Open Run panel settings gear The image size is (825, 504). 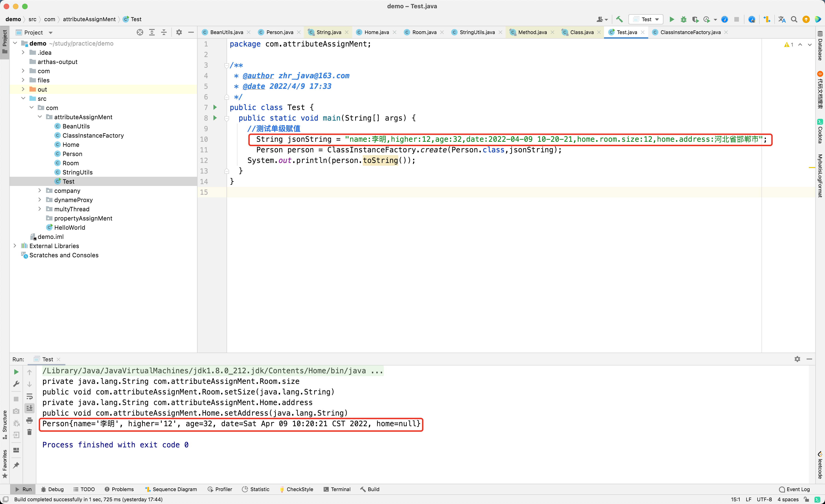pos(797,359)
